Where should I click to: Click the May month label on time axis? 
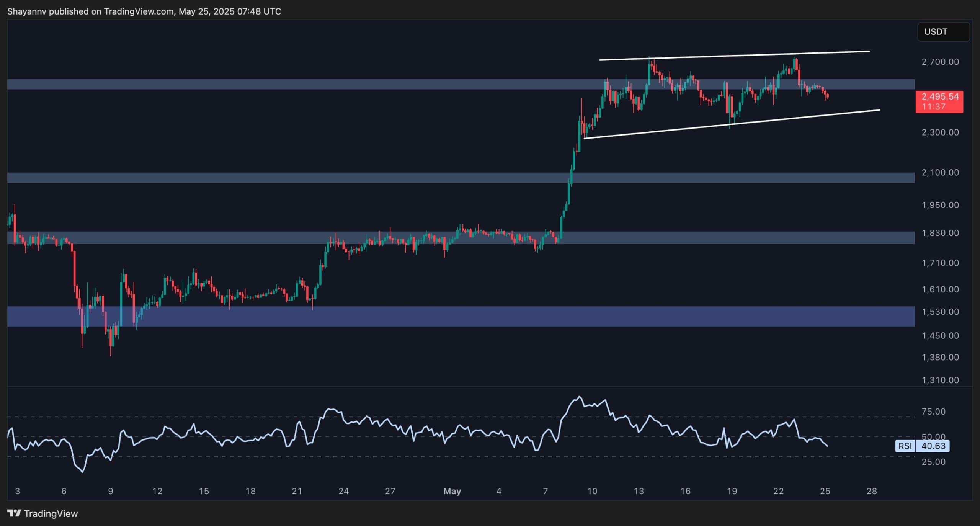tap(452, 491)
